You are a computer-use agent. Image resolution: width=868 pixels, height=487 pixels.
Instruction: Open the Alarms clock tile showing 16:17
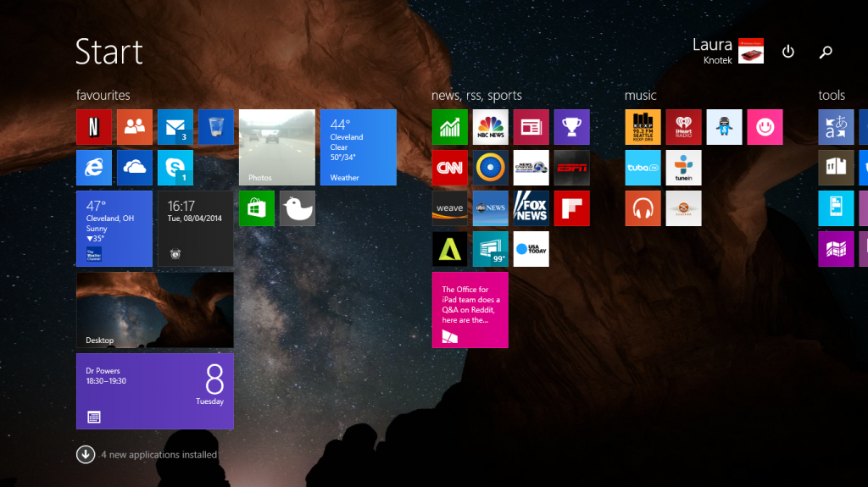pyautogui.click(x=196, y=229)
